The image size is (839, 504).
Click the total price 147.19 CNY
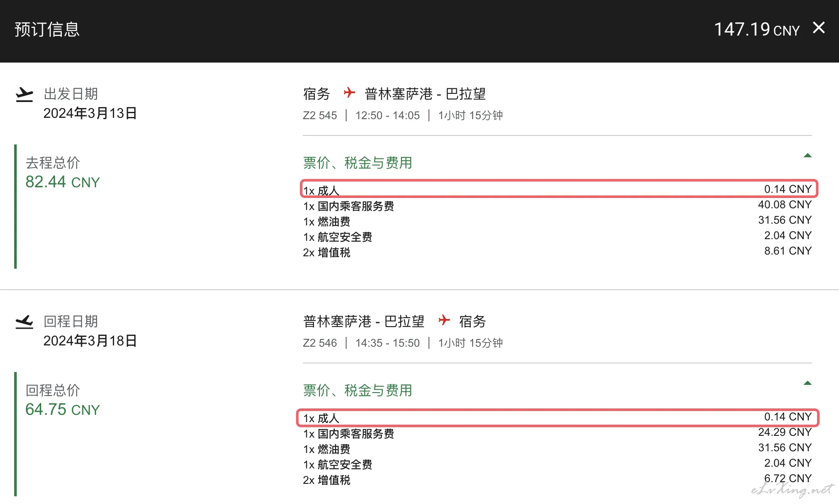(757, 29)
